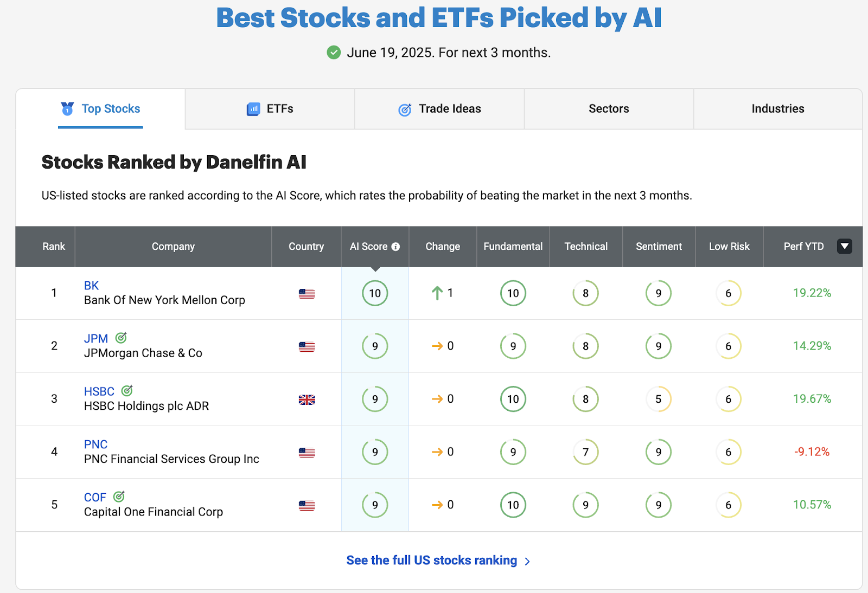Image resolution: width=868 pixels, height=593 pixels.
Task: Click the trade idea icon next to COF
Action: [x=119, y=497]
